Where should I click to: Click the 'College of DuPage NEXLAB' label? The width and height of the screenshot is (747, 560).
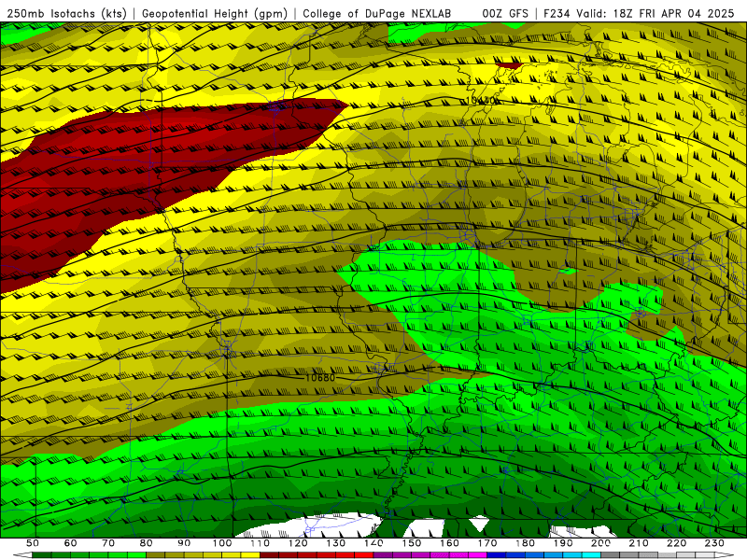(377, 13)
